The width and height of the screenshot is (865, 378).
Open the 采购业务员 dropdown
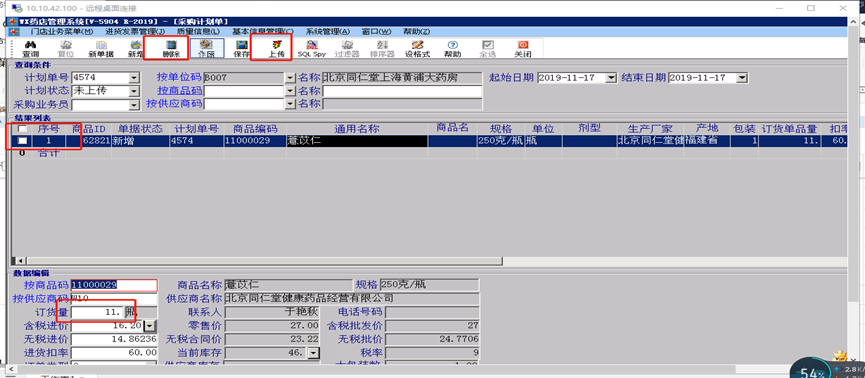[x=134, y=104]
